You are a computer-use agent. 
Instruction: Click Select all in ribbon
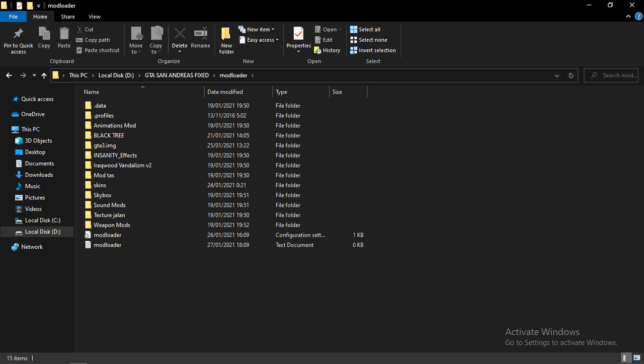pyautogui.click(x=365, y=29)
